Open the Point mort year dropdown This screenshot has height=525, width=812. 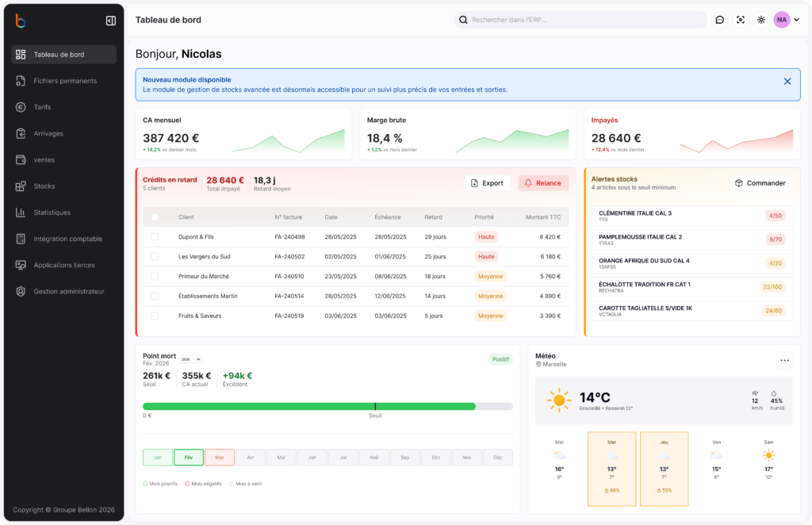click(x=192, y=359)
